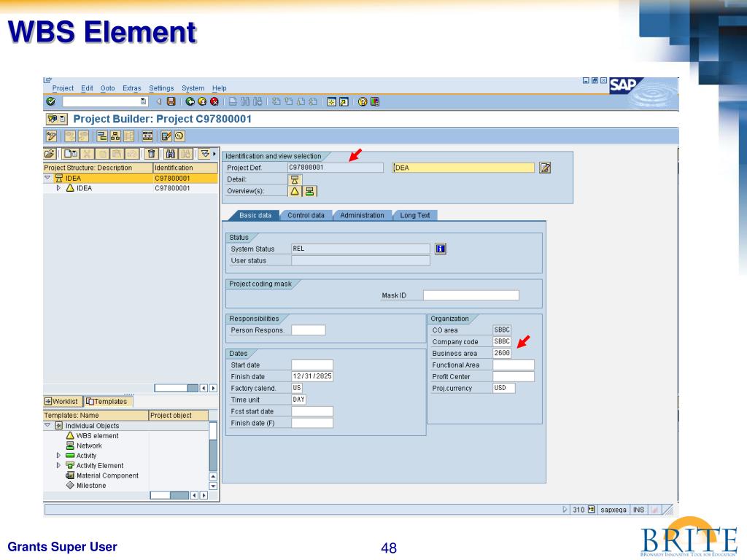This screenshot has height=560, width=747.
Task: Open the Settings menu
Action: click(161, 88)
